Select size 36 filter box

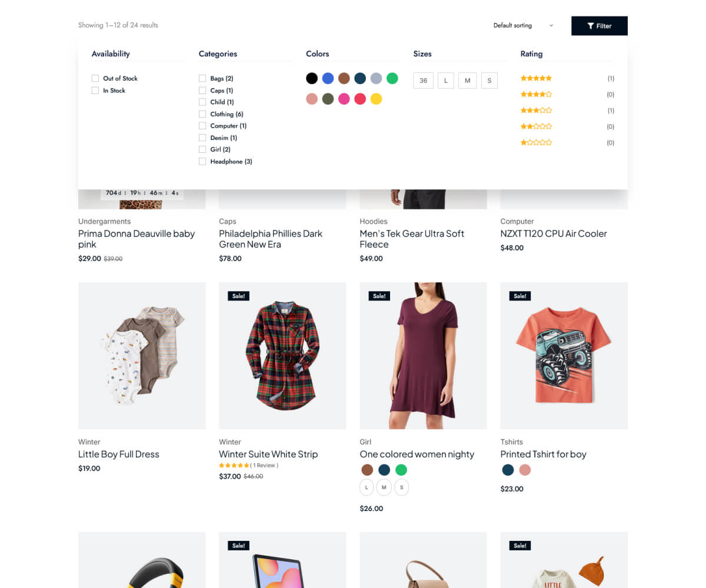(424, 81)
